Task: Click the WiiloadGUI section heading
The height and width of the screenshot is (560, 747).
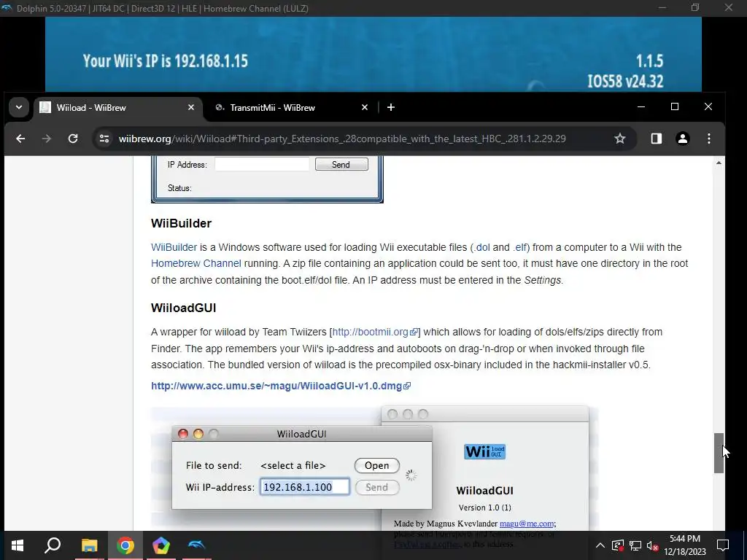Action: pyautogui.click(x=183, y=308)
